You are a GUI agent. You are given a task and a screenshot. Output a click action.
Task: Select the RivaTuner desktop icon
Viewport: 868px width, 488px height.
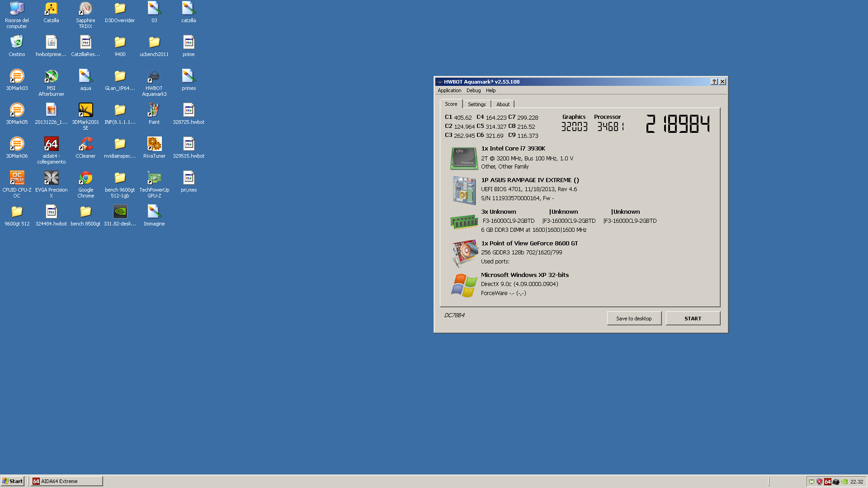[x=154, y=147]
